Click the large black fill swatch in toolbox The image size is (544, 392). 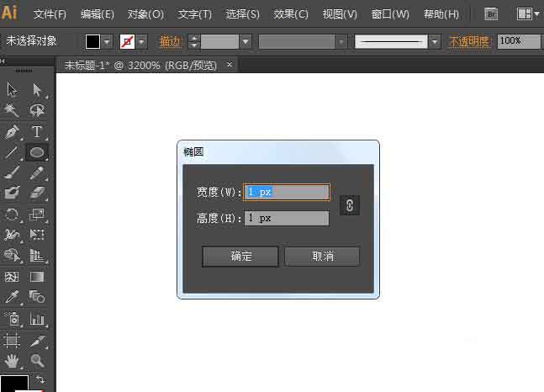click(x=14, y=384)
